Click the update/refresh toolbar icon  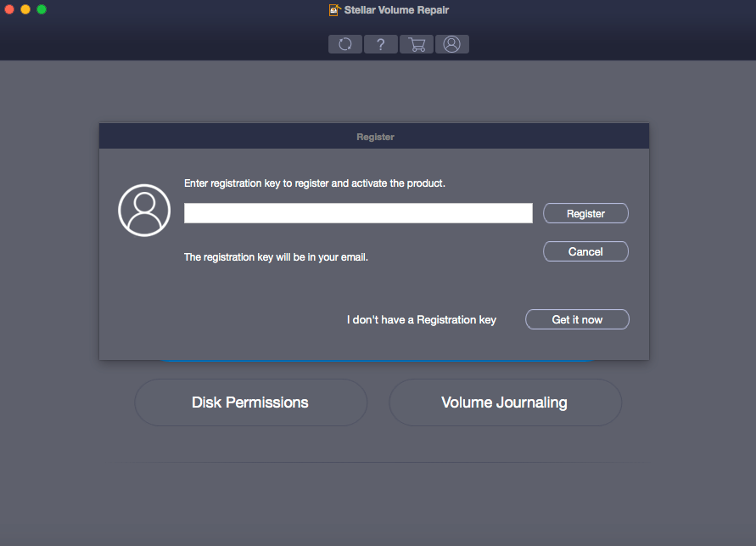coord(345,44)
